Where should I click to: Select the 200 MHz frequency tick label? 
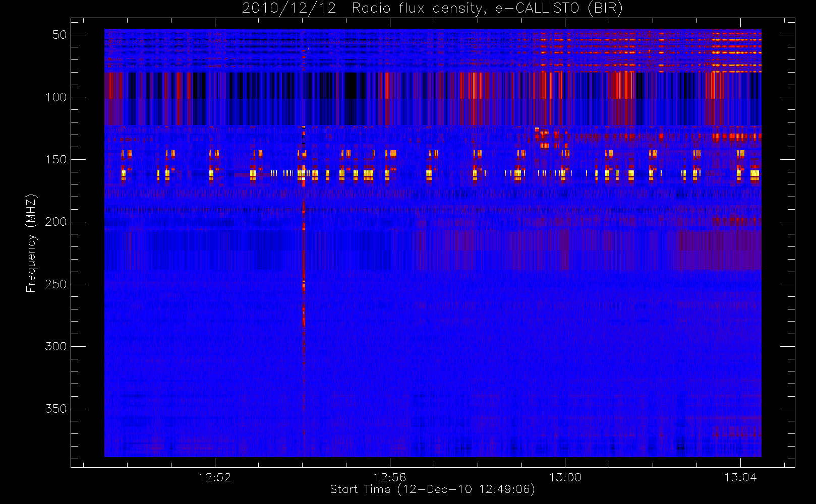pos(56,222)
